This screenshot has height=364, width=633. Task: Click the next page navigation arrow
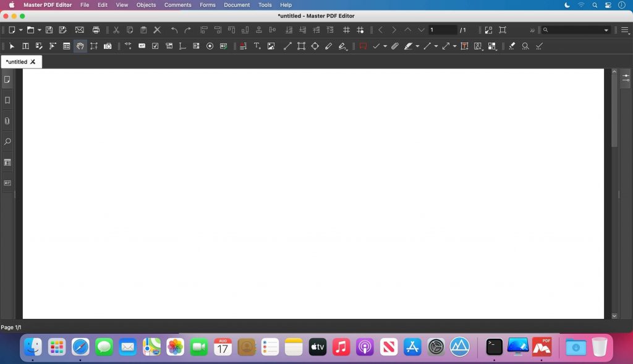[x=394, y=30]
